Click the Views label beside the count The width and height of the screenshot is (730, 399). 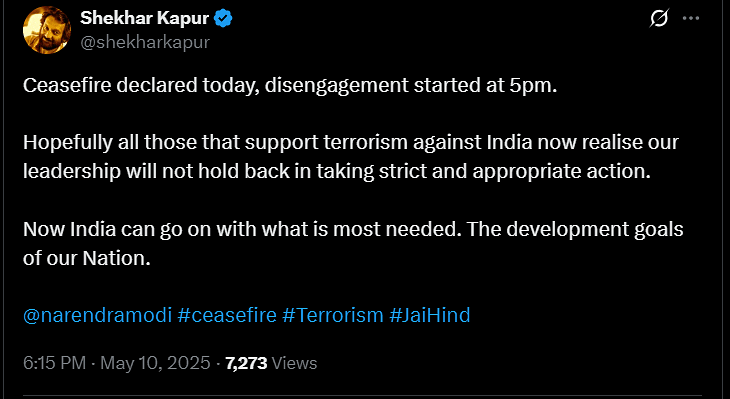pos(294,363)
